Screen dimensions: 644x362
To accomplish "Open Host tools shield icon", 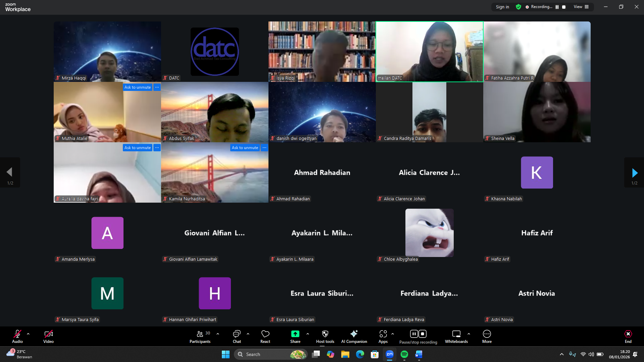I will tap(325, 336).
